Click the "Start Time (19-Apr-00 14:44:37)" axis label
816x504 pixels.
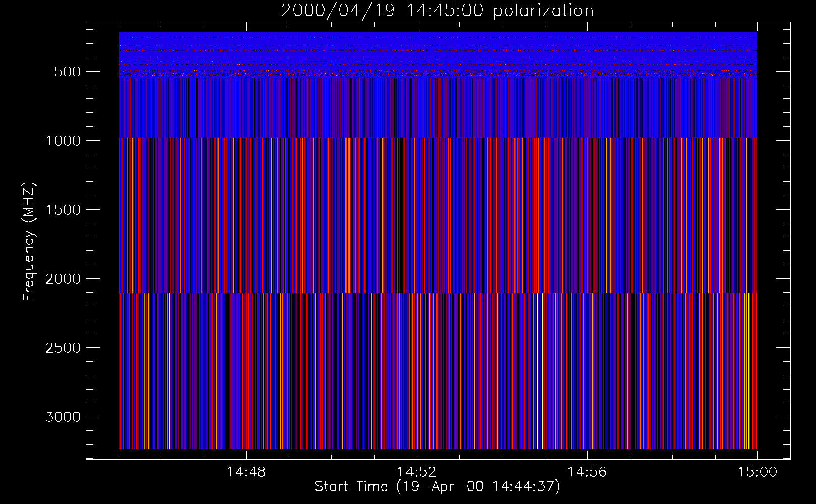pos(437,487)
